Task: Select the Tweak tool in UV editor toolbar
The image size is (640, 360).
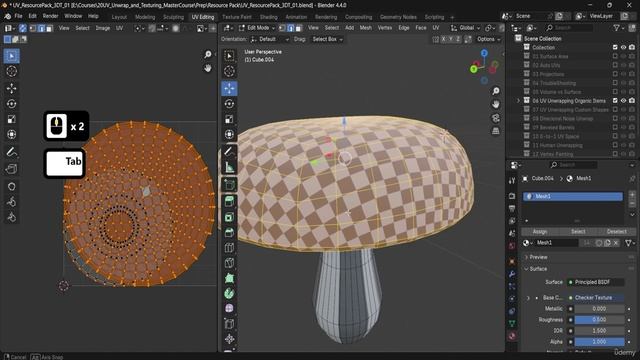Action: tap(11, 56)
